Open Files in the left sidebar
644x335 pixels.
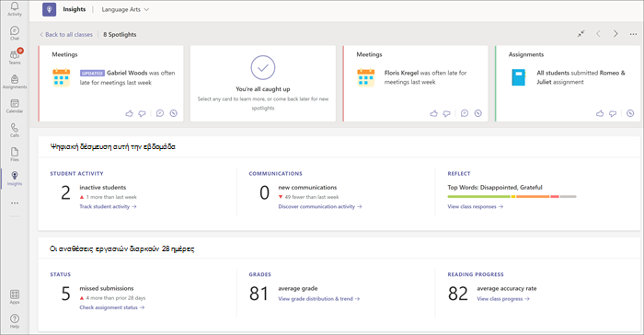[x=15, y=154]
